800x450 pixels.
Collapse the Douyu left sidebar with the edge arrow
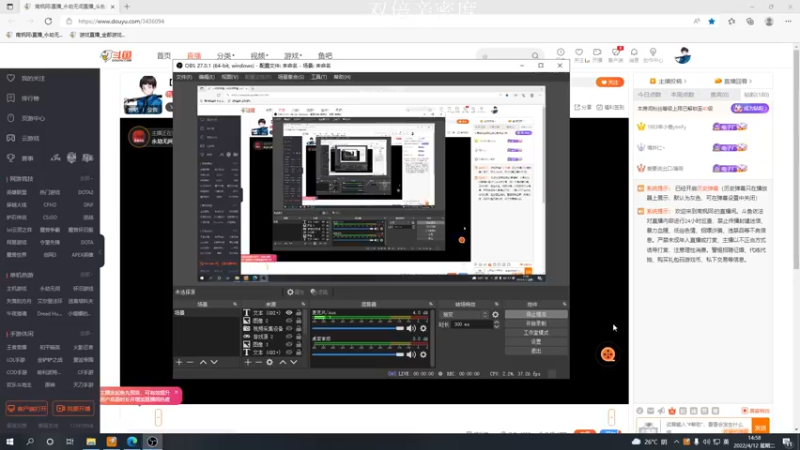tap(101, 252)
